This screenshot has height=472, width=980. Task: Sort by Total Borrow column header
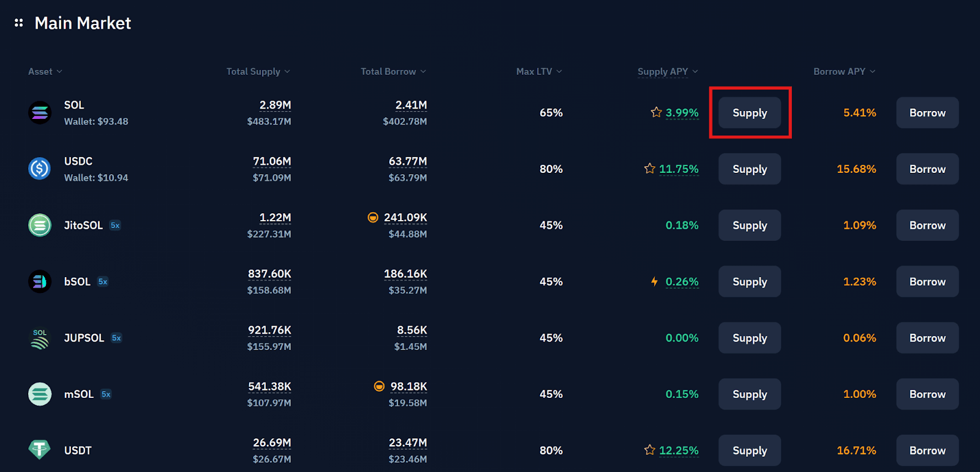[393, 72]
